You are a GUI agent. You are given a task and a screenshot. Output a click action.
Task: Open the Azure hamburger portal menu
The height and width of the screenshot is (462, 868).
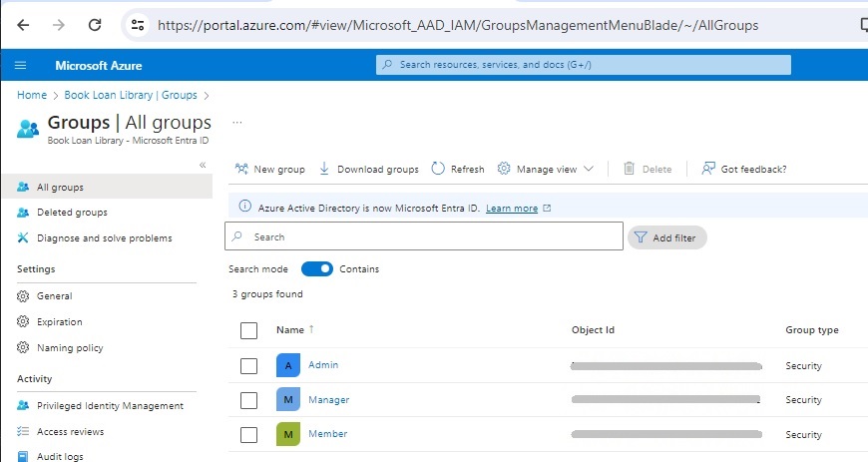tap(21, 66)
